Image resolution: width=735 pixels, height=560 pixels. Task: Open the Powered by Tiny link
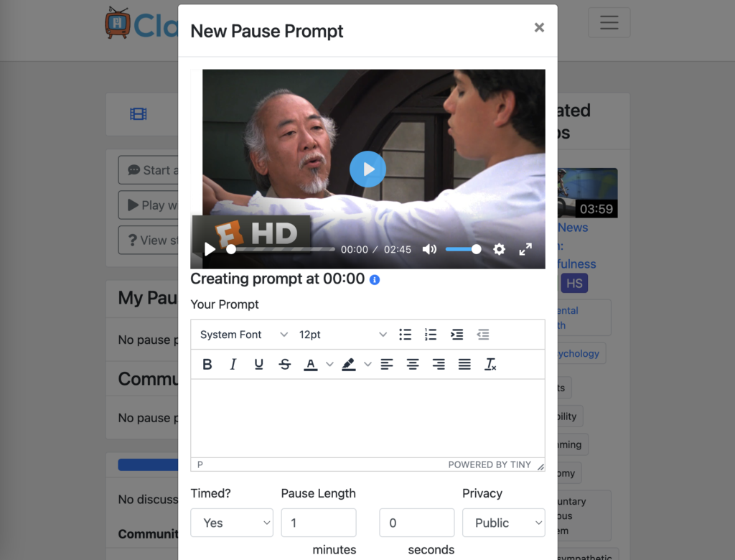pos(490,465)
